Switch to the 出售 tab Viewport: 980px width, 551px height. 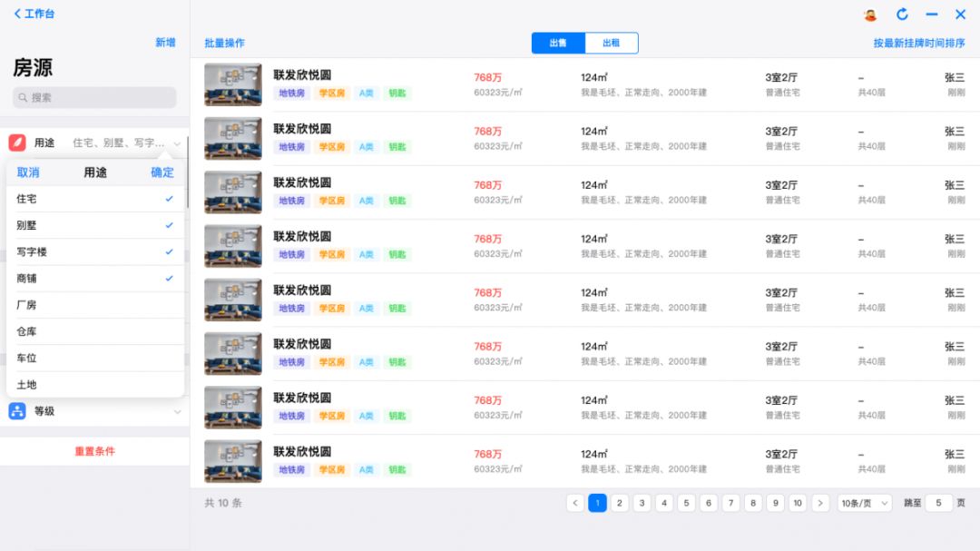point(558,44)
